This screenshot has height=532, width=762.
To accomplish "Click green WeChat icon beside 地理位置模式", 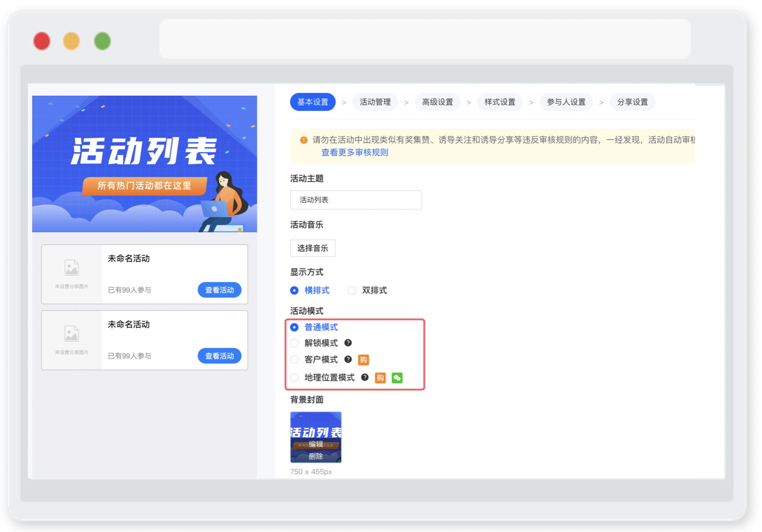I will point(397,378).
